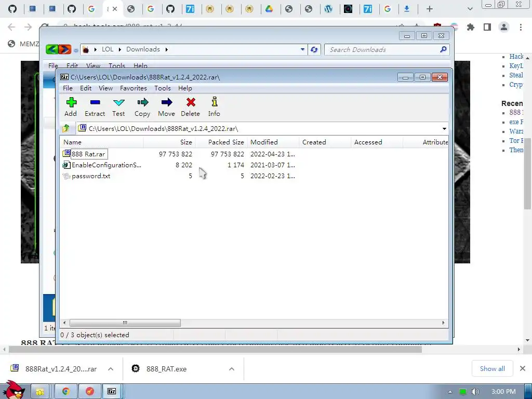Image resolution: width=532 pixels, height=399 pixels.
Task: Sort by Size column header
Action: point(169,142)
